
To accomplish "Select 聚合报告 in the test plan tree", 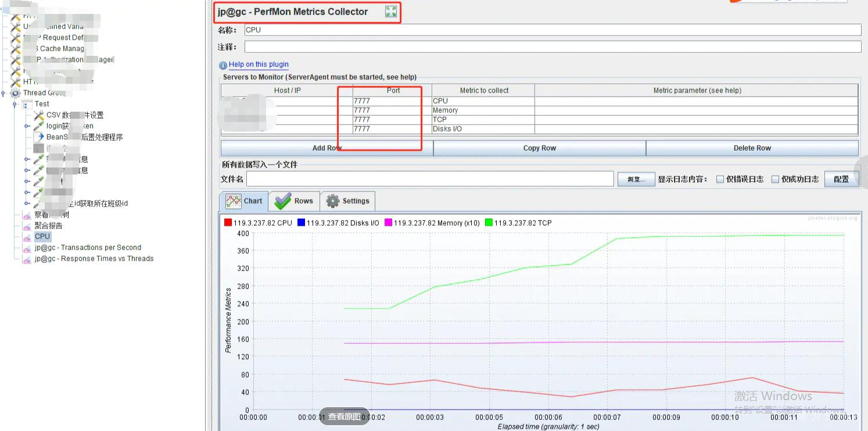I will click(x=48, y=226).
